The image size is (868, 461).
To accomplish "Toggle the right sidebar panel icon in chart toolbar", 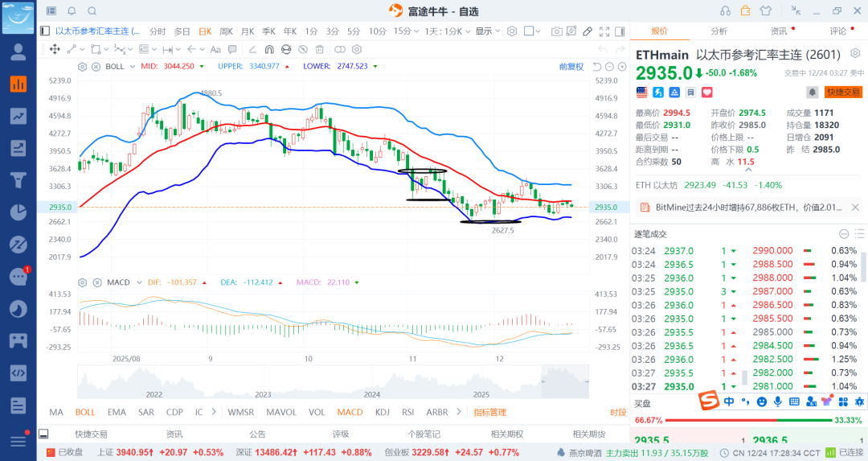I will coord(620,31).
